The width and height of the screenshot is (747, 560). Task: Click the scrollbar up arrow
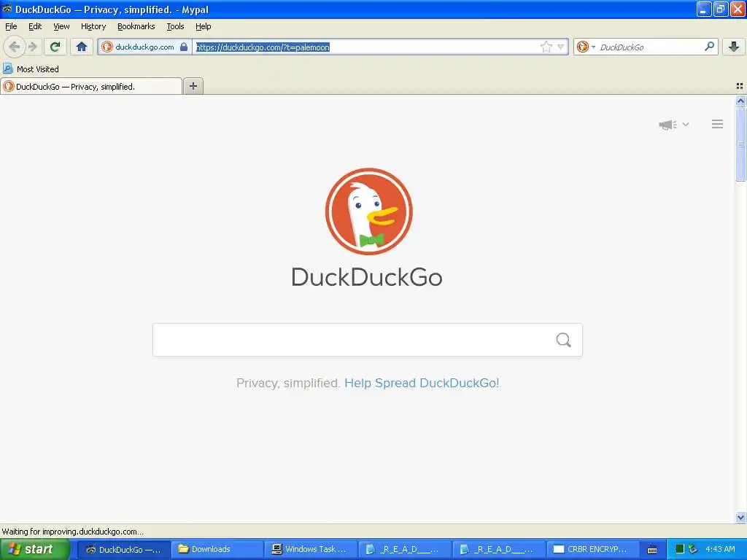click(740, 101)
